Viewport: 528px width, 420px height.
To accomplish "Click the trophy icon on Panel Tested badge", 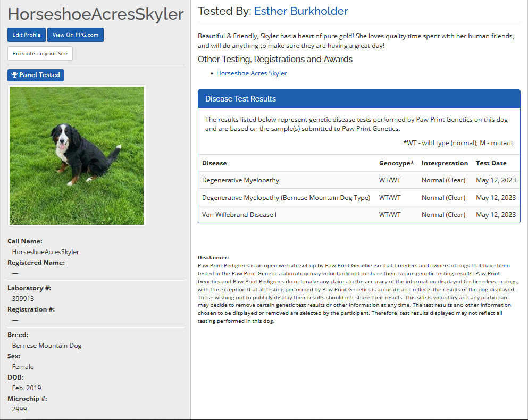I will click(x=14, y=75).
